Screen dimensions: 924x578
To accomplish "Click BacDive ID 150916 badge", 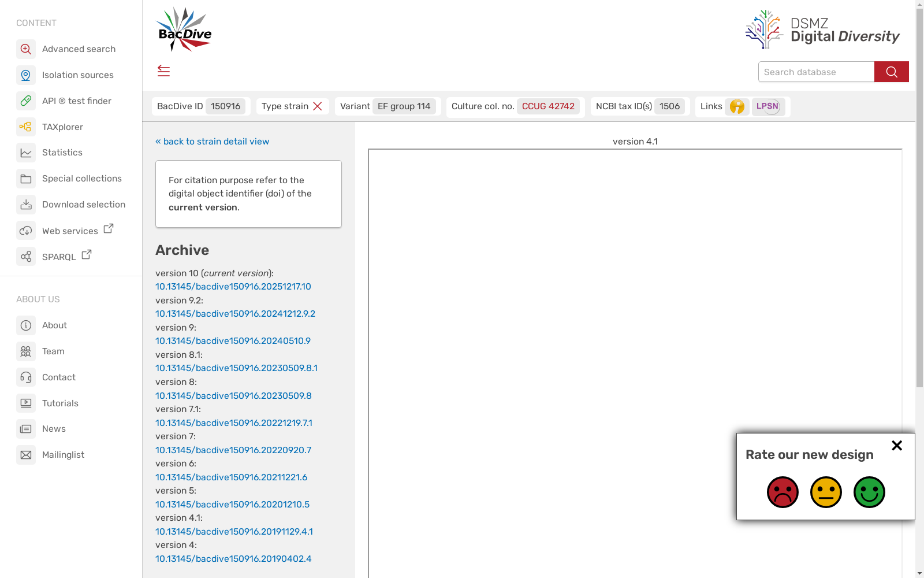I will click(x=225, y=106).
